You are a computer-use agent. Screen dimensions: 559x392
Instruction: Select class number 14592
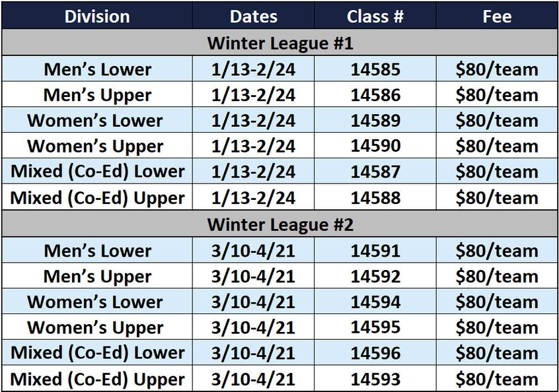tap(375, 276)
